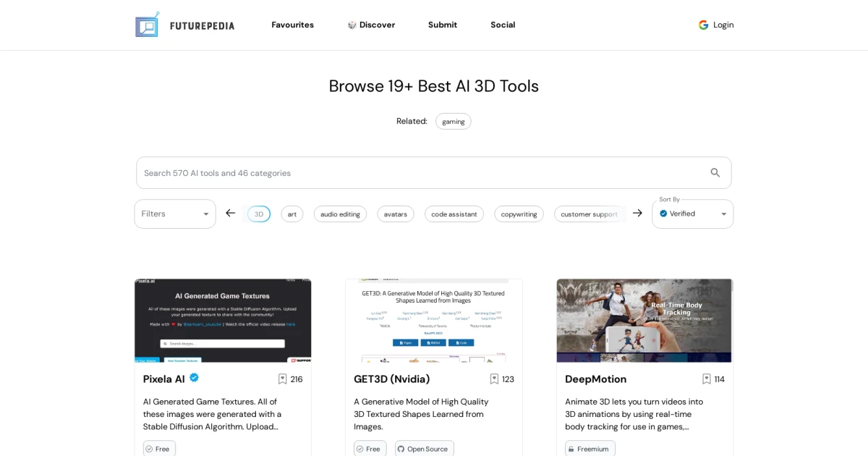Click the hand icon next to Discover
This screenshot has height=456, width=868.
tap(351, 25)
